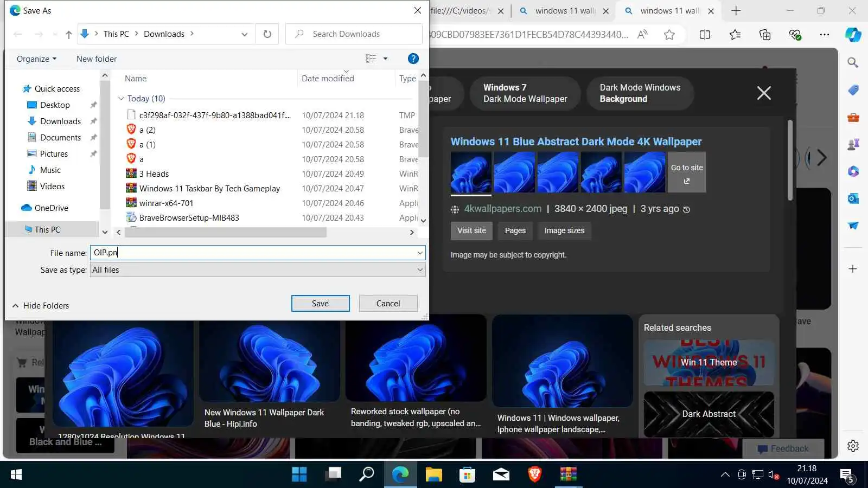Open a new Edge tab

pos(736,11)
